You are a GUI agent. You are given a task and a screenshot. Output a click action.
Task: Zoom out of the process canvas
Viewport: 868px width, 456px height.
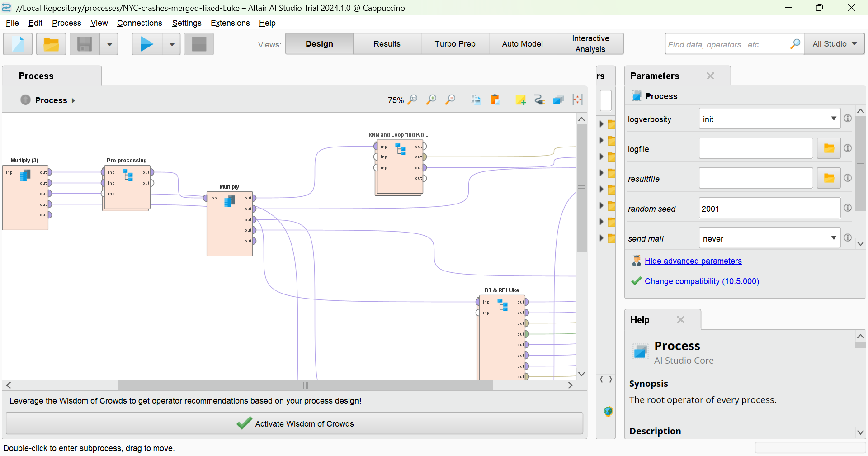click(450, 100)
